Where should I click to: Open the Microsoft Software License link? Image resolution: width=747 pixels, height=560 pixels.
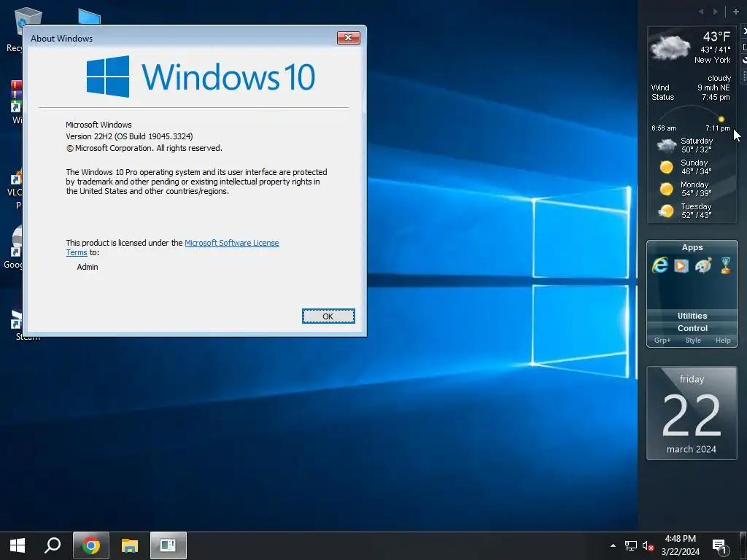point(231,243)
